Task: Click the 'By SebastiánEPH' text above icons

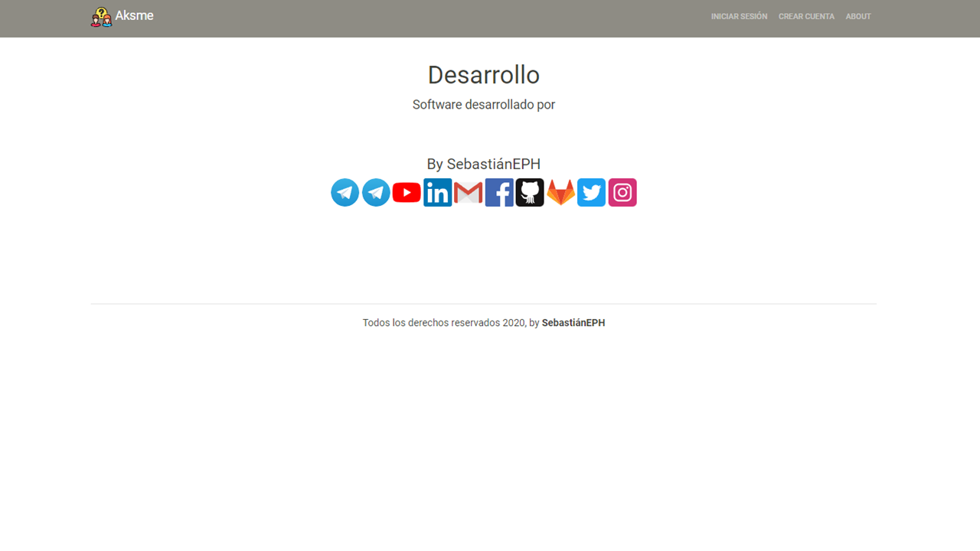Action: pos(484,164)
